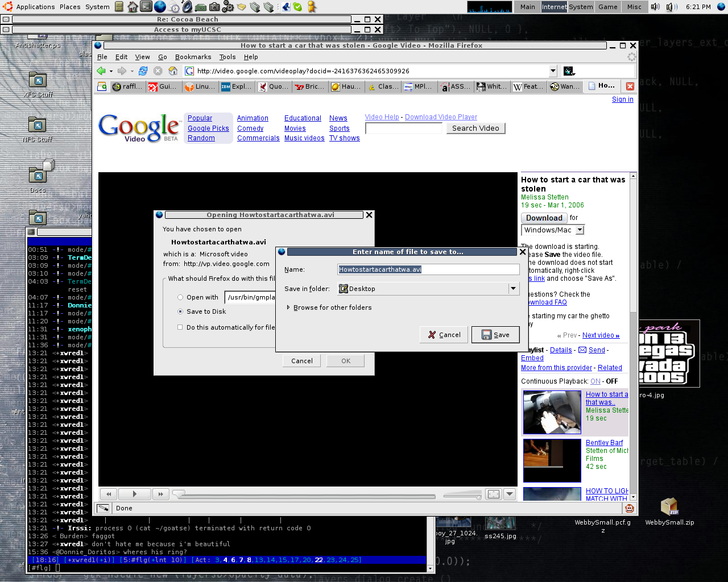Click the Download button for video

544,218
